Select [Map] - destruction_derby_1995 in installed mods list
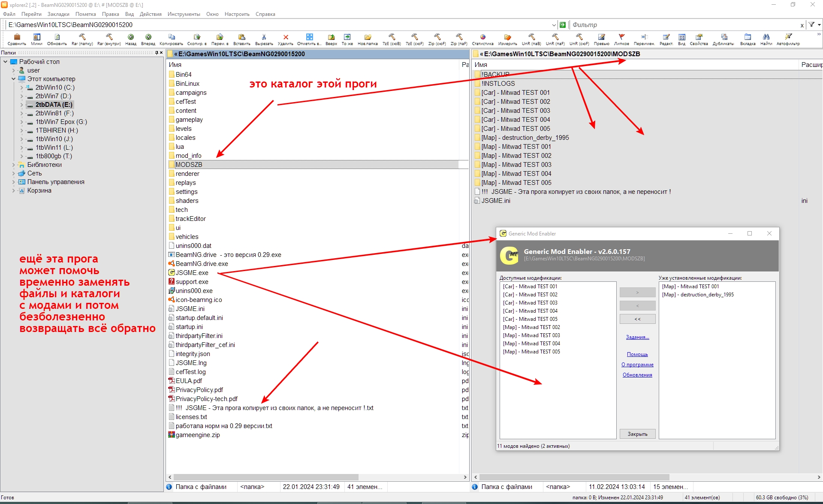 (x=698, y=295)
